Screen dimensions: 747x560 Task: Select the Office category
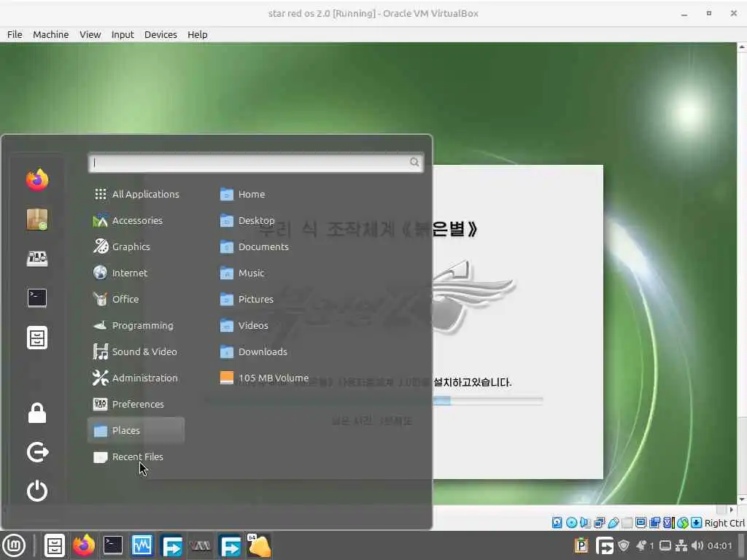pos(136,299)
